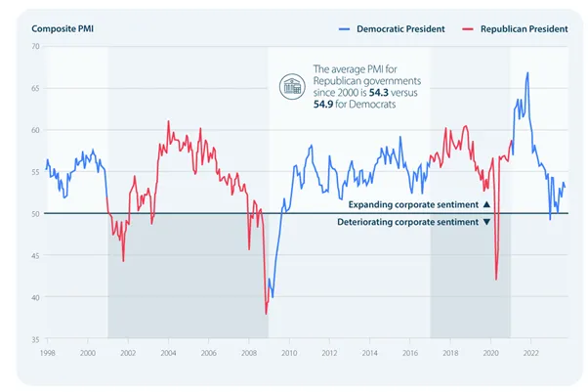This screenshot has width=588, height=392.
Task: Click the upward triangle beside Expanding corporate sentiment
Action: tap(486, 204)
